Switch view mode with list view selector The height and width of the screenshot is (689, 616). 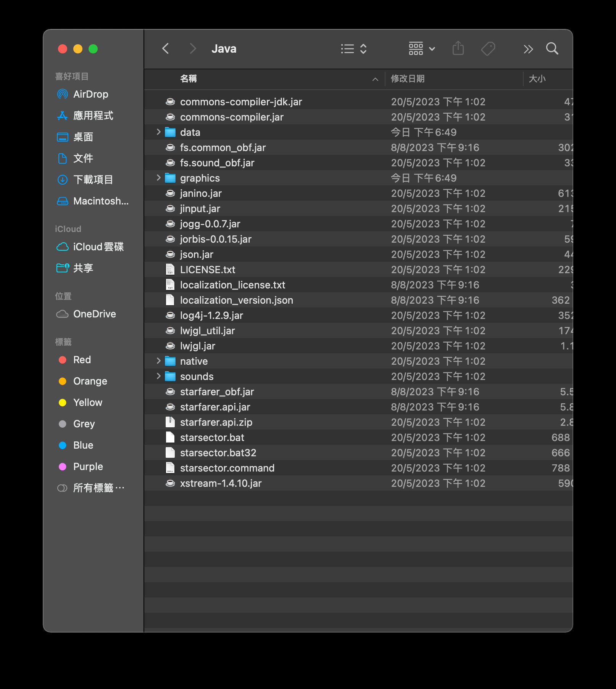(353, 49)
